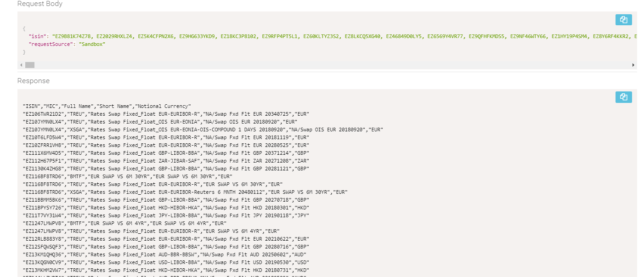Viewport: 644px width, 277px height.
Task: Click the BMTF row for EZ116BF8TRD6
Action: pos(127,176)
